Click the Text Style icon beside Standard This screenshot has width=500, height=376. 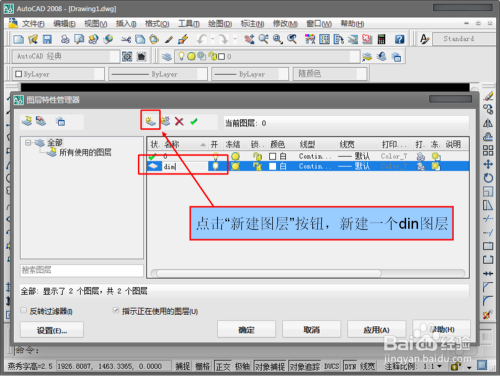click(x=424, y=39)
